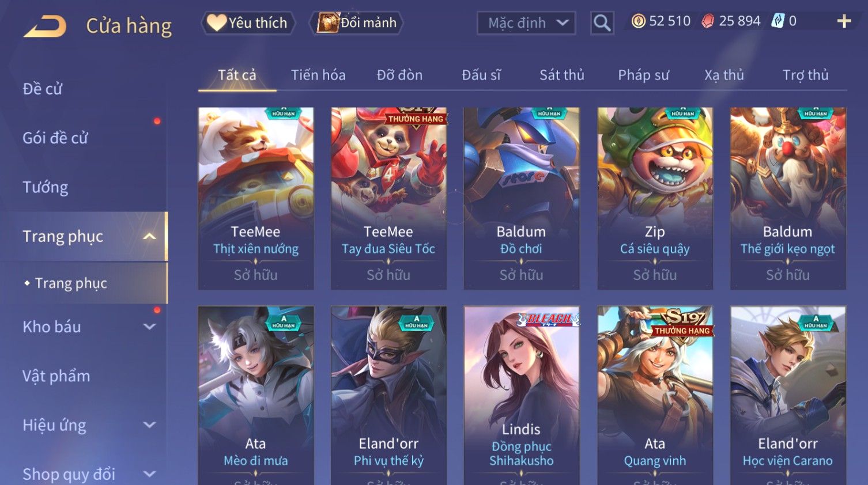This screenshot has width=868, height=485.
Task: Switch to the Tiến hóa tab
Action: (318, 75)
